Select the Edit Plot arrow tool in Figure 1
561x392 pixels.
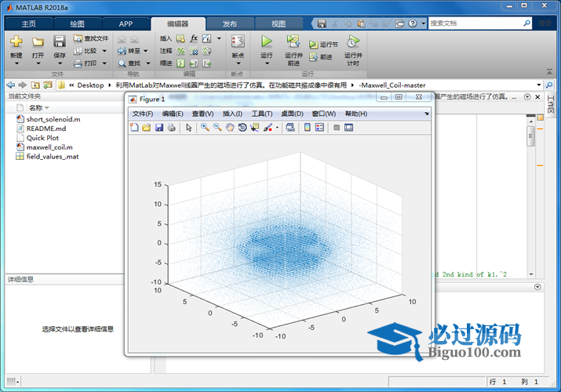coord(188,127)
